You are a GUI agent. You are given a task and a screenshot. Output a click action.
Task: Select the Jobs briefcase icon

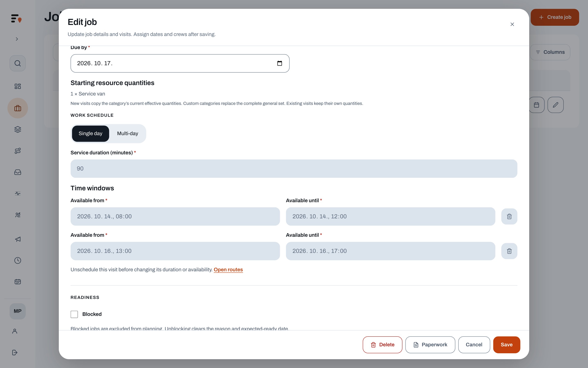(18, 108)
